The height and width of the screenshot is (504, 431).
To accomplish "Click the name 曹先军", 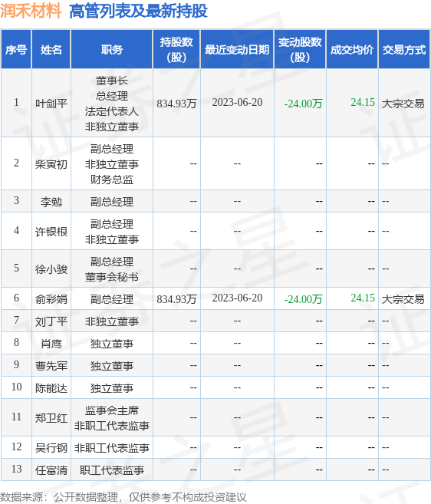I will click(x=51, y=366).
